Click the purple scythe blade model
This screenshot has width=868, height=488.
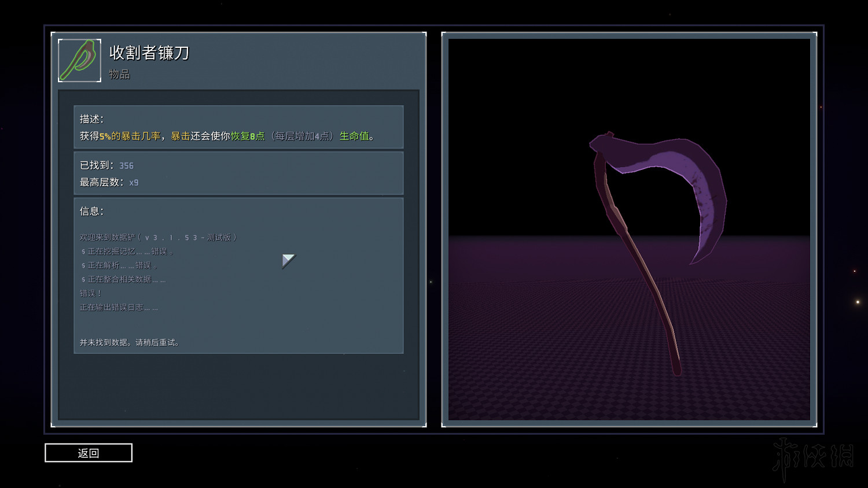pos(689,173)
